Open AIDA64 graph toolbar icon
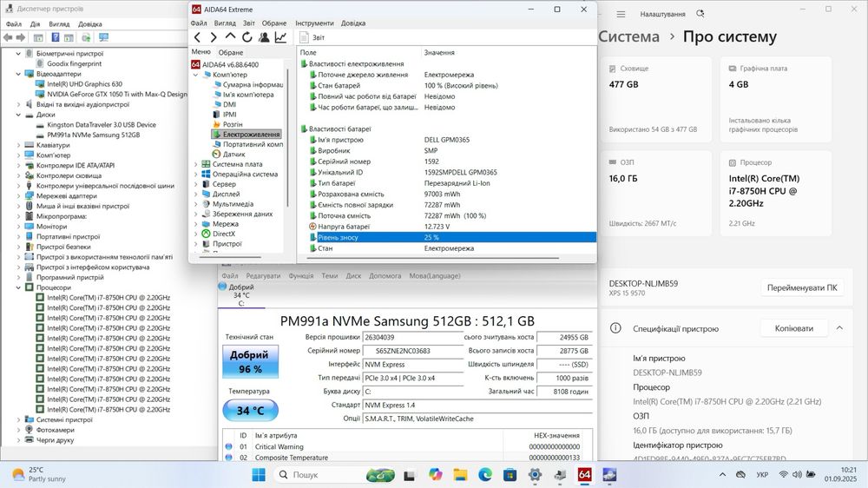 coord(280,37)
